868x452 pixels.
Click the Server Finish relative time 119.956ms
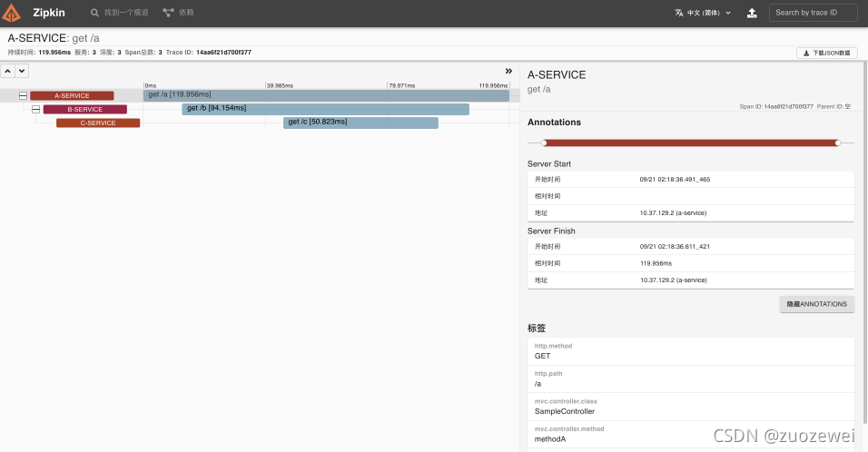[656, 263]
